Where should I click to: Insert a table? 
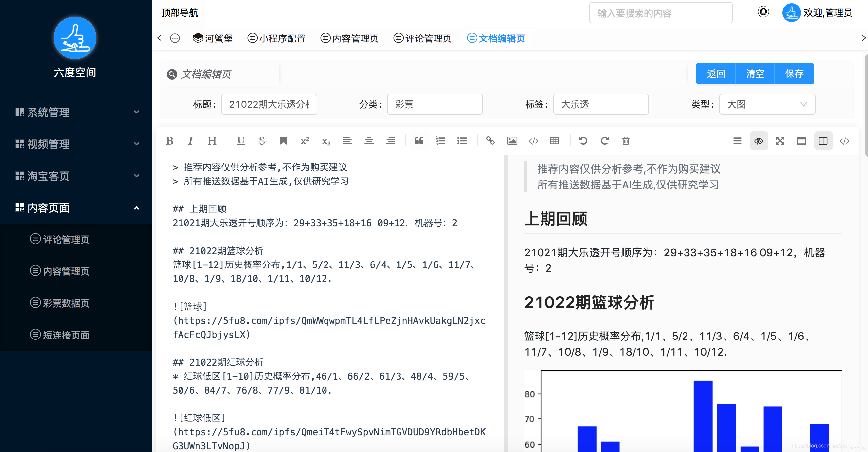tap(555, 141)
